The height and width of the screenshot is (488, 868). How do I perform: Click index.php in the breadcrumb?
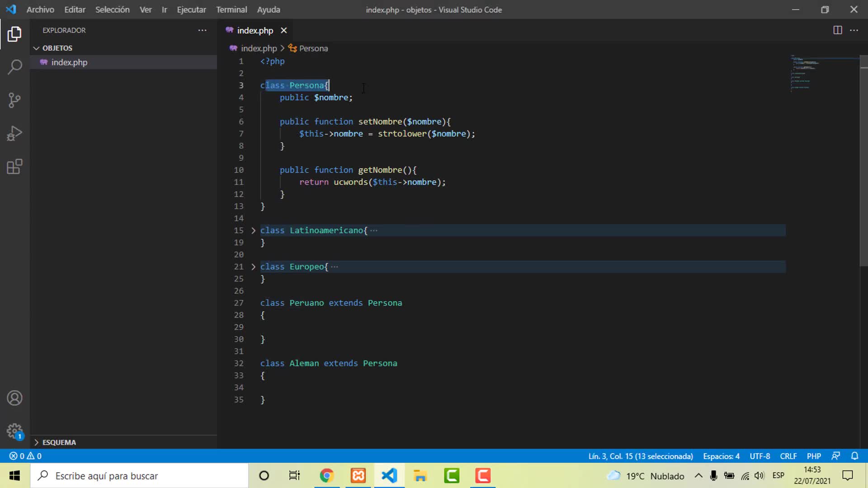pyautogui.click(x=259, y=48)
